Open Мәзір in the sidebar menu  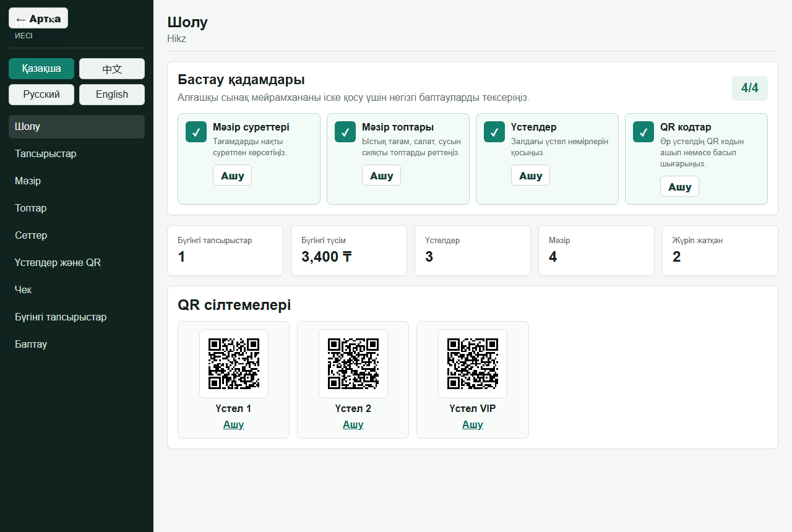[x=77, y=181]
